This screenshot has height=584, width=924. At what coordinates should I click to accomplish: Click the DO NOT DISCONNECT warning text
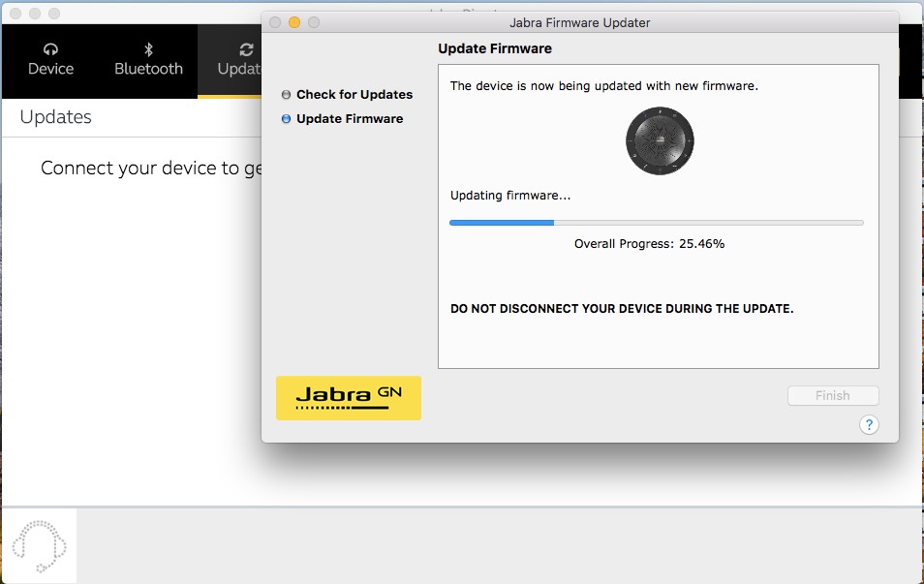click(622, 309)
